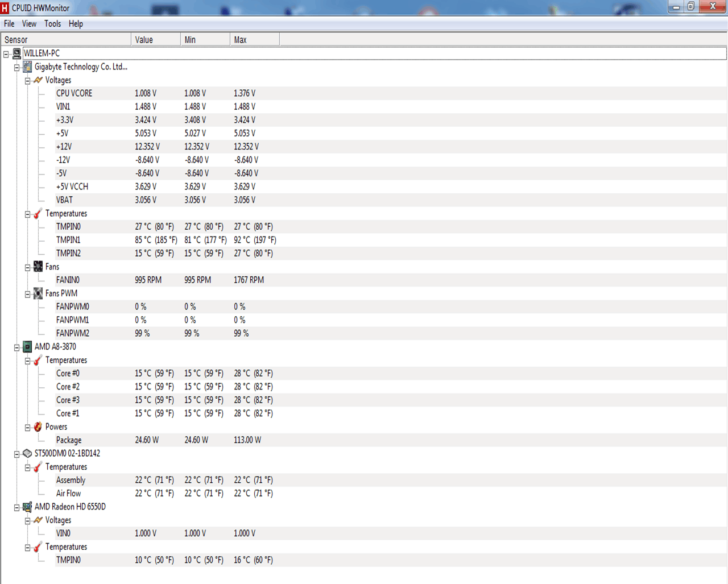728x584 pixels.
Task: Click the Temperatures thermometer icon under Gigabyte Technology
Action: click(x=38, y=214)
